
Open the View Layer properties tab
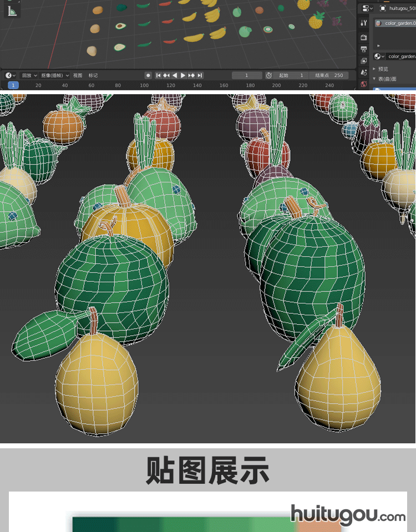(x=364, y=61)
